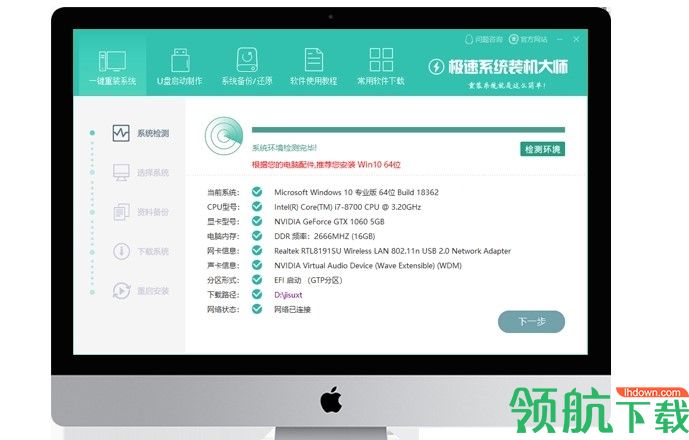Close the installer window
Screen dimensions: 689x440
(576, 40)
